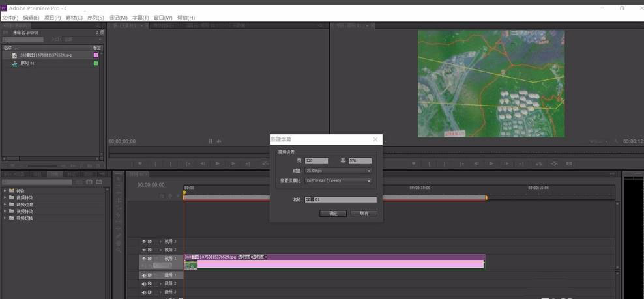Image resolution: width=644 pixels, height=299 pixels.
Task: Open the 像素纵横比 D1/DV PAL dropdown
Action: [338, 180]
